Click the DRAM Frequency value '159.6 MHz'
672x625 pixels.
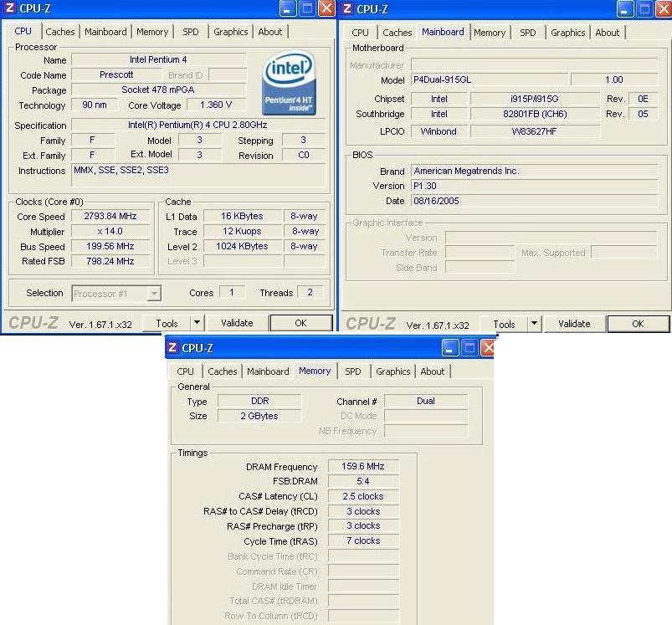(363, 466)
